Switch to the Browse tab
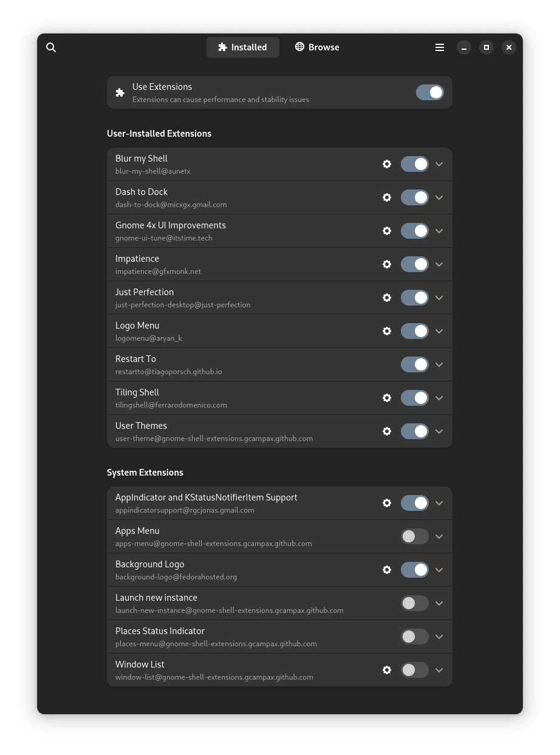Image resolution: width=560 pixels, height=755 pixels. pyautogui.click(x=317, y=47)
